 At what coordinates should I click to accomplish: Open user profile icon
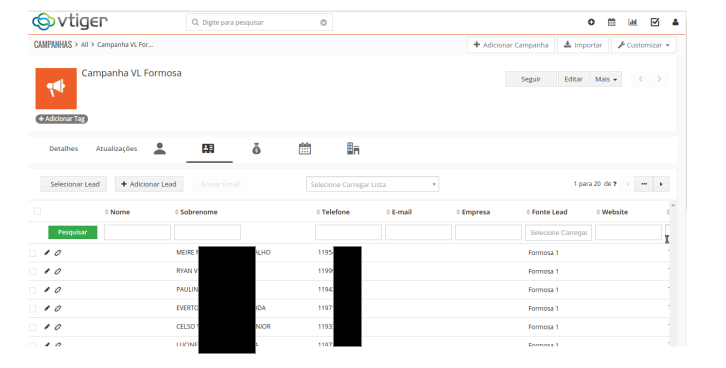point(676,22)
